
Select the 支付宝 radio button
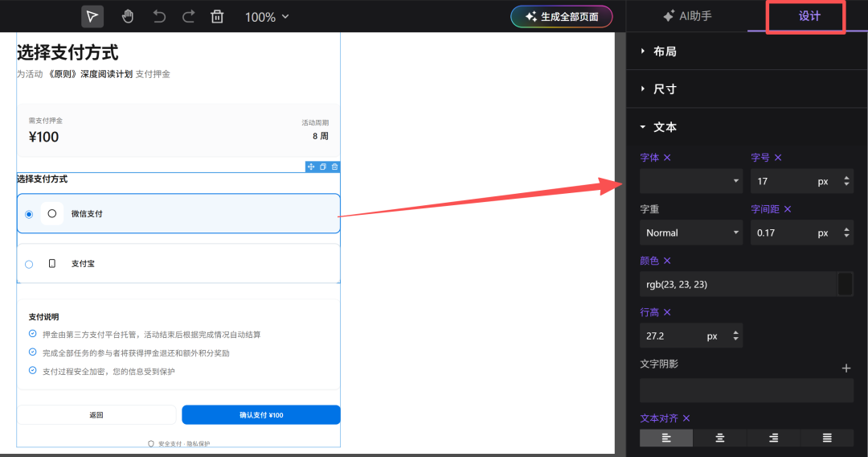point(29,264)
